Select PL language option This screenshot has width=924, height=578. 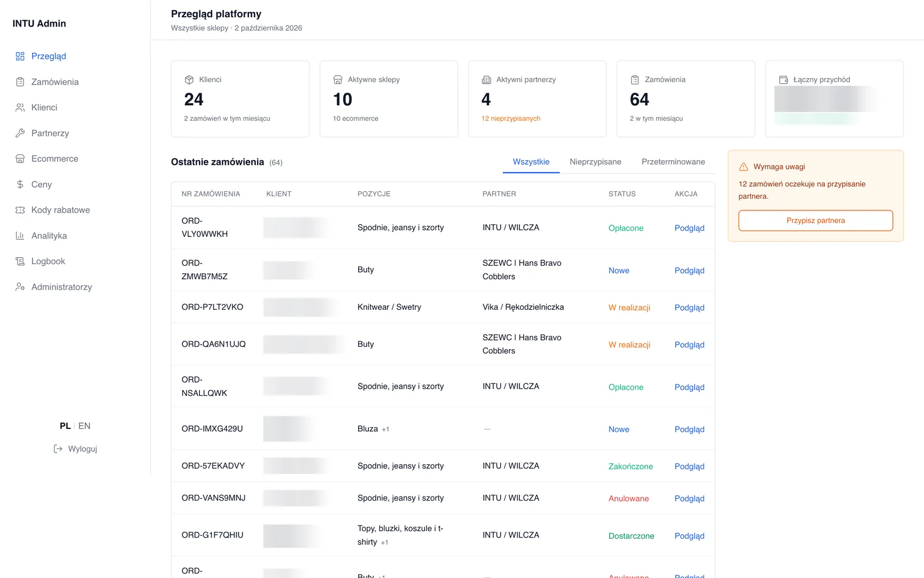[x=65, y=426]
